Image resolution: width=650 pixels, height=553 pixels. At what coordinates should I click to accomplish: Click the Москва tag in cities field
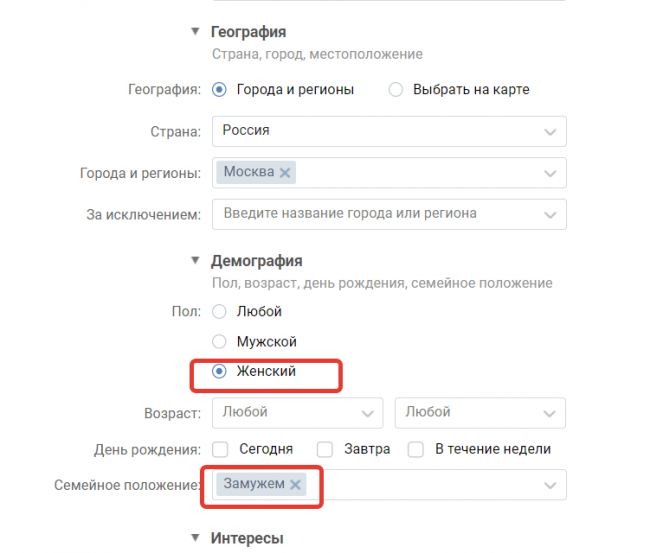248,172
